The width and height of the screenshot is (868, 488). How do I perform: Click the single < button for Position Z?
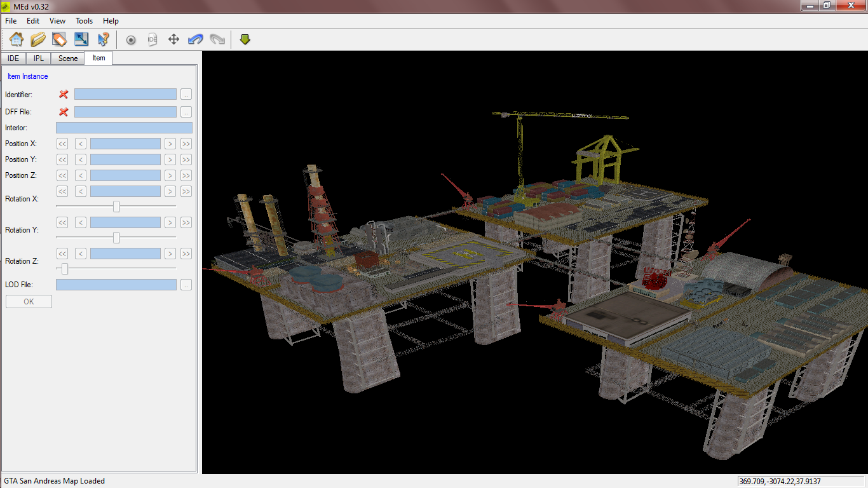(81, 175)
